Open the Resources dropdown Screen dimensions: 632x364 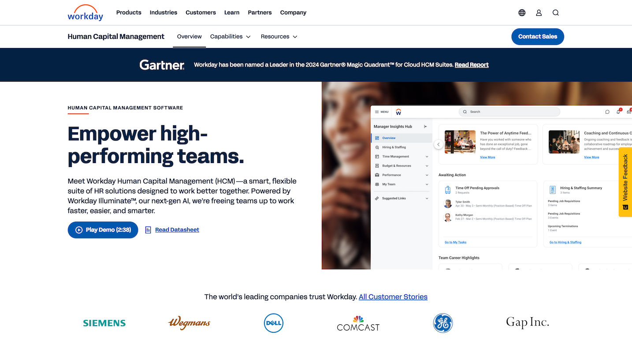pyautogui.click(x=279, y=37)
